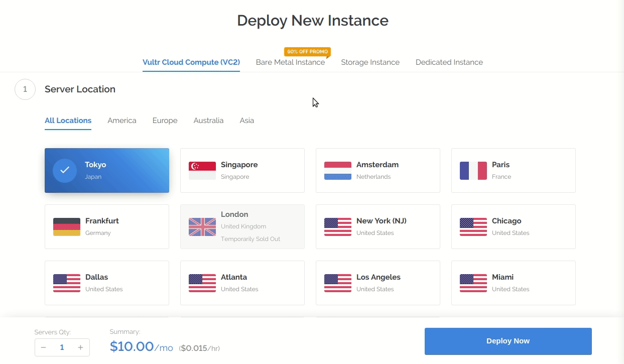Click the US flag on the Miami card
This screenshot has width=624, height=364.
[x=473, y=283]
